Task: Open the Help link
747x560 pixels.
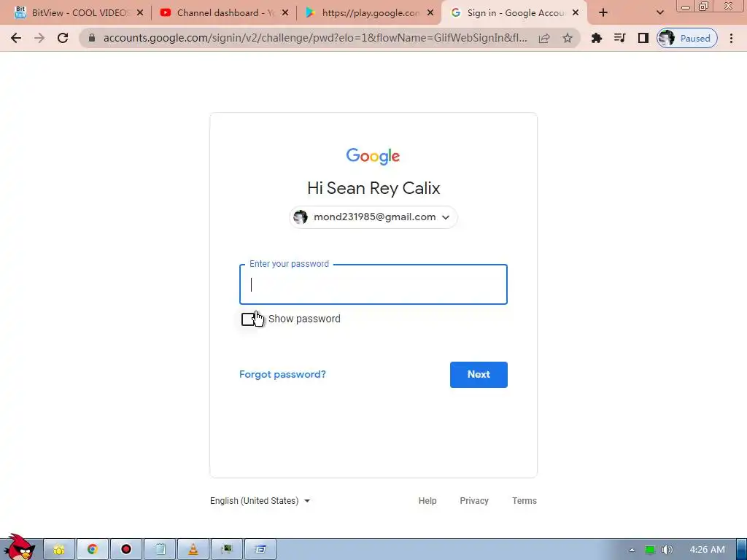Action: click(427, 501)
